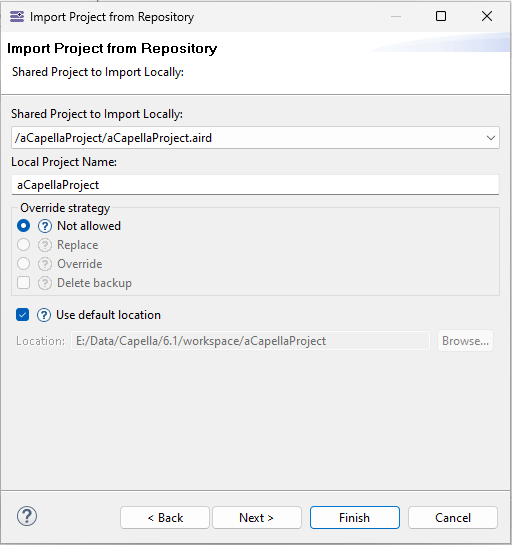512x545 pixels.
Task: Open dialog help via bottom-left question mark
Action: [x=27, y=516]
